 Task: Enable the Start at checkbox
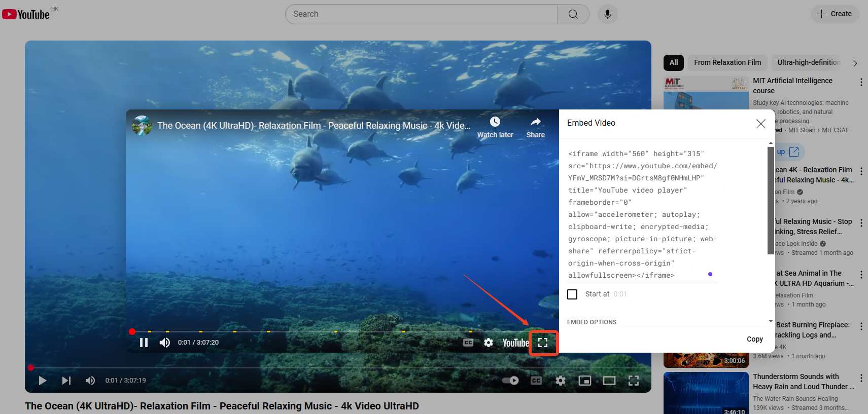572,294
